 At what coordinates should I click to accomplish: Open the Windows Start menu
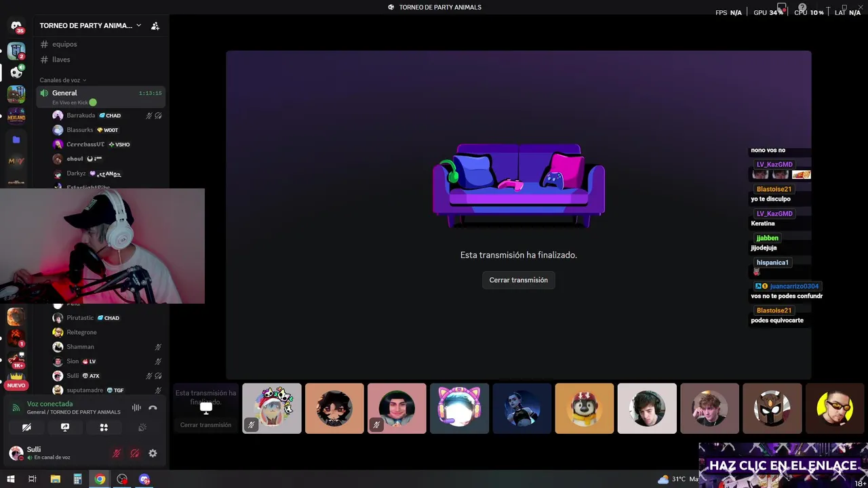coord(10,479)
